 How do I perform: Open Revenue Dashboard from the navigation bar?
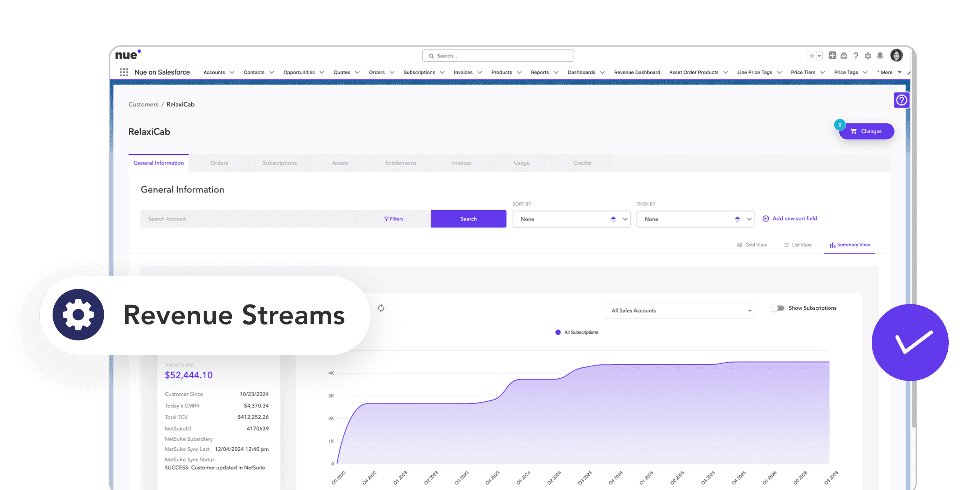click(x=637, y=72)
